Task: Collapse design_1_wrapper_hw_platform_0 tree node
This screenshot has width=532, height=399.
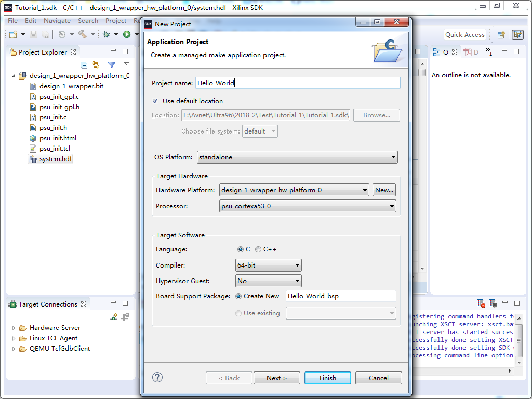Action: pyautogui.click(x=14, y=76)
